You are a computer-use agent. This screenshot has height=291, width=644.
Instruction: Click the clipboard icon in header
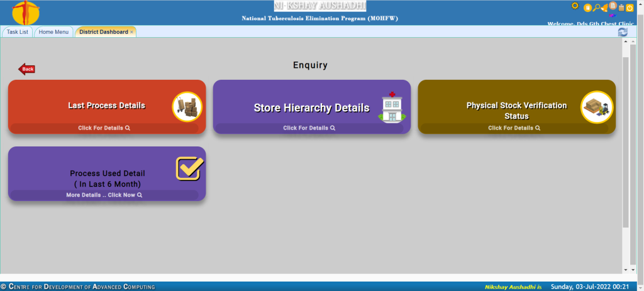621,8
